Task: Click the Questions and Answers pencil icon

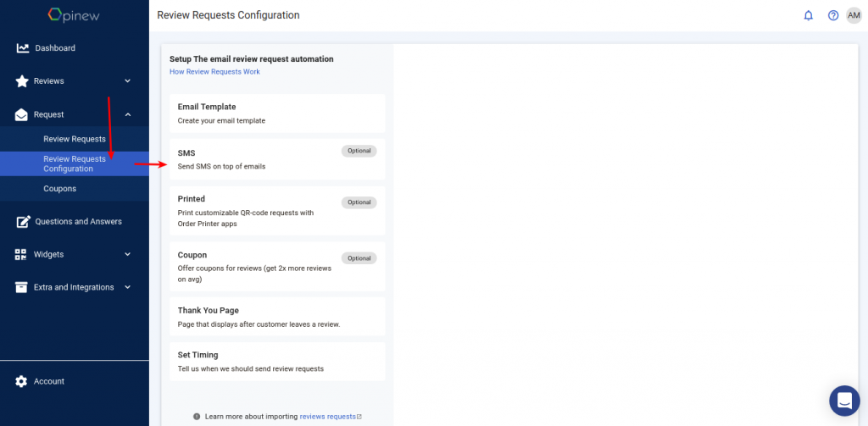Action: (x=22, y=221)
